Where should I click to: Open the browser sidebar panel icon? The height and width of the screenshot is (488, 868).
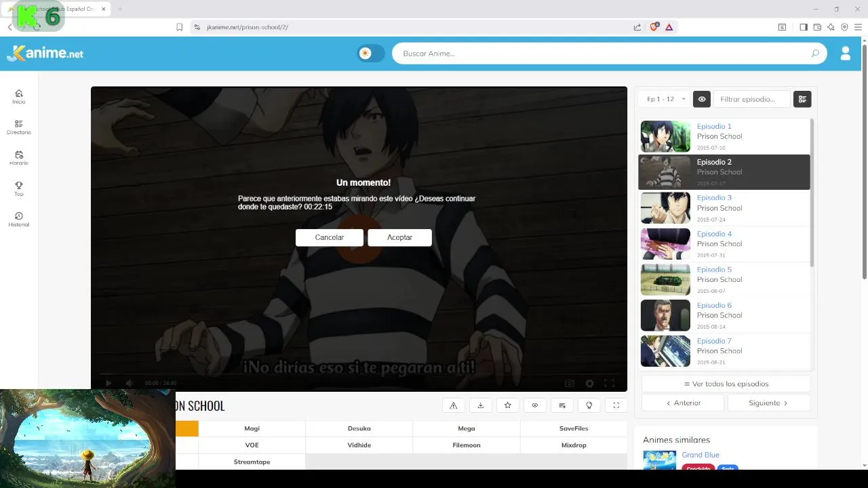(804, 27)
